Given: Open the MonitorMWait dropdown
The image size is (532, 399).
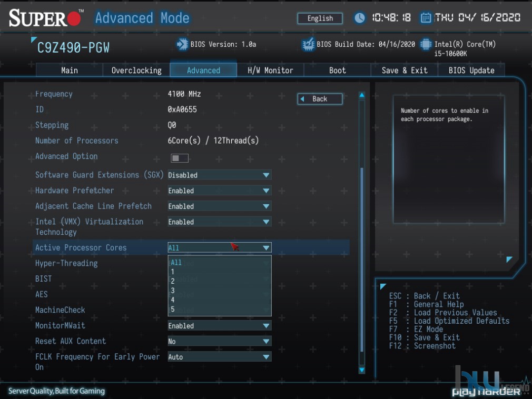Looking at the screenshot, I should tap(220, 325).
